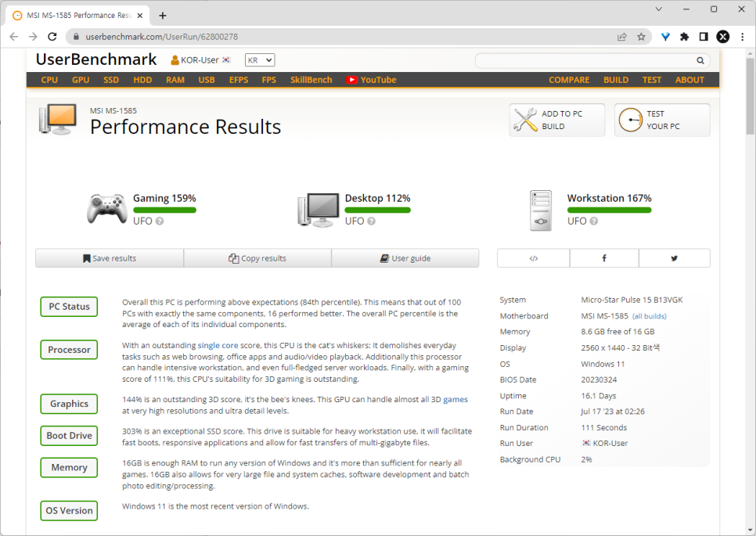Reload the page with refresh icon
The height and width of the screenshot is (536, 756).
click(x=52, y=37)
